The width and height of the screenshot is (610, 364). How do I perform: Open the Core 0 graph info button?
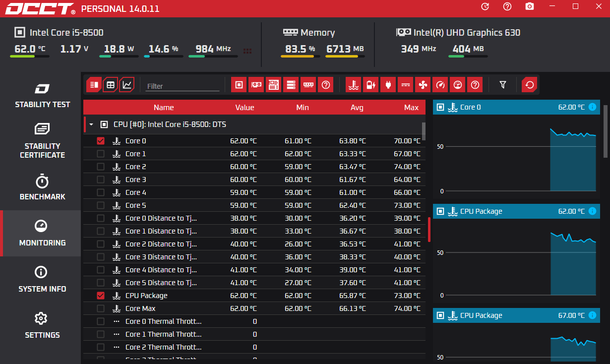592,107
